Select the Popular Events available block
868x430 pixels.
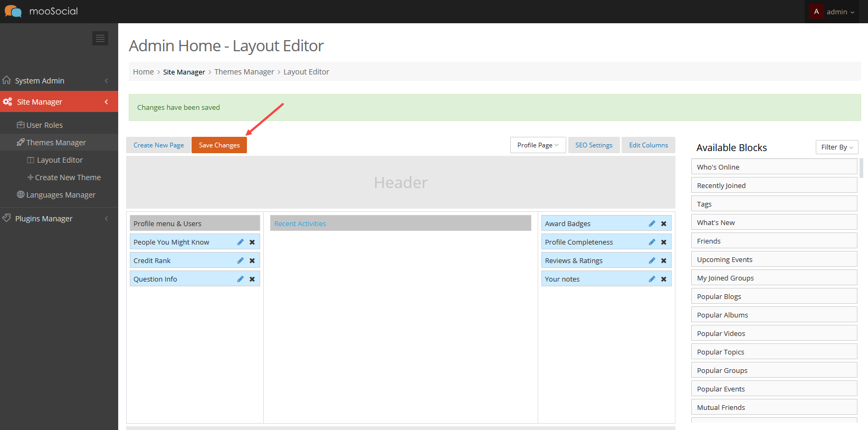click(774, 389)
